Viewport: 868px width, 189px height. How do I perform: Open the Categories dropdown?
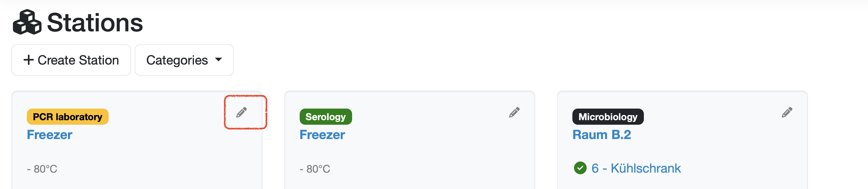(184, 60)
